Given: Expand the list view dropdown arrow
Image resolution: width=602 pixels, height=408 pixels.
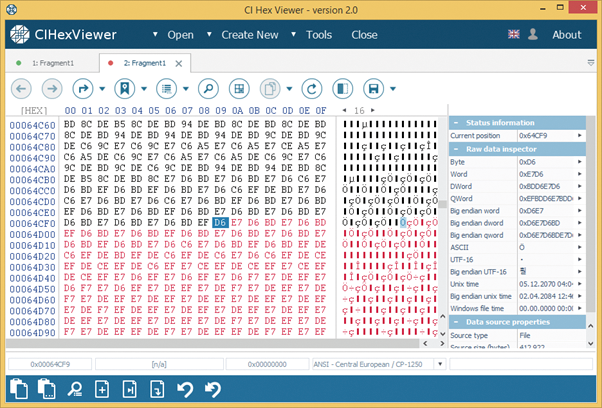Looking at the screenshot, I should click(186, 89).
